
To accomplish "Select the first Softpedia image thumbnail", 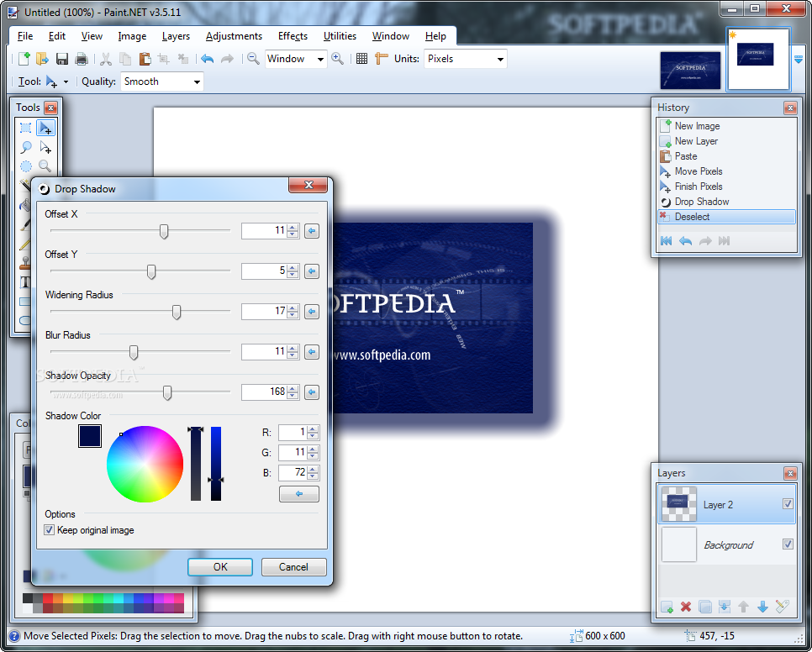I will tap(690, 71).
